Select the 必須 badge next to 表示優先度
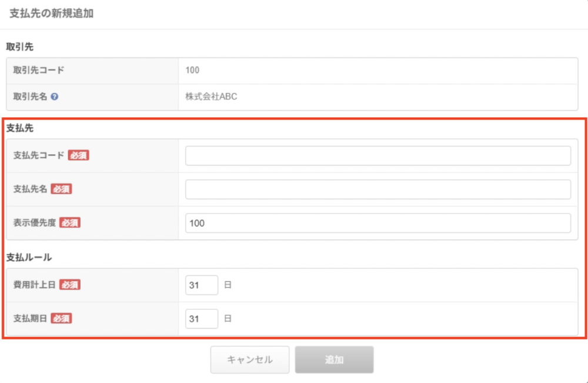Screen dimensions: 588x383 pos(70,222)
